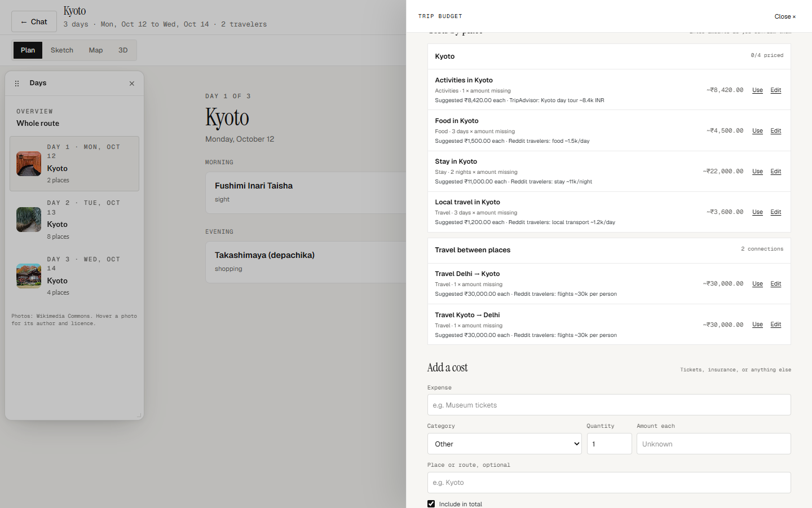Image resolution: width=812 pixels, height=508 pixels.
Task: Focus the Expense name input field
Action: click(609, 405)
